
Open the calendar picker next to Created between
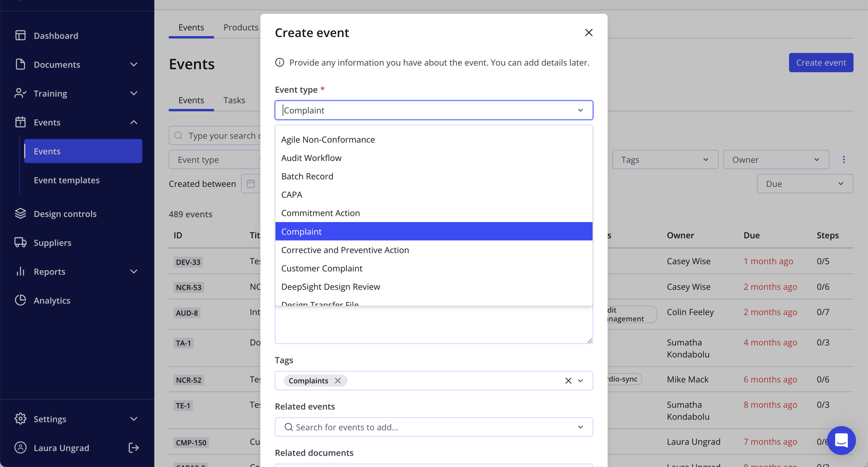point(251,183)
